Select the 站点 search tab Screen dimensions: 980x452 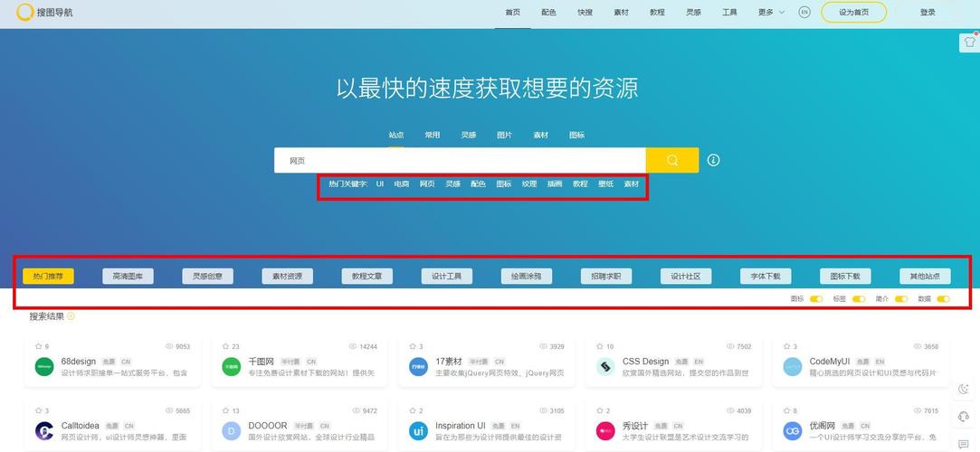(396, 135)
